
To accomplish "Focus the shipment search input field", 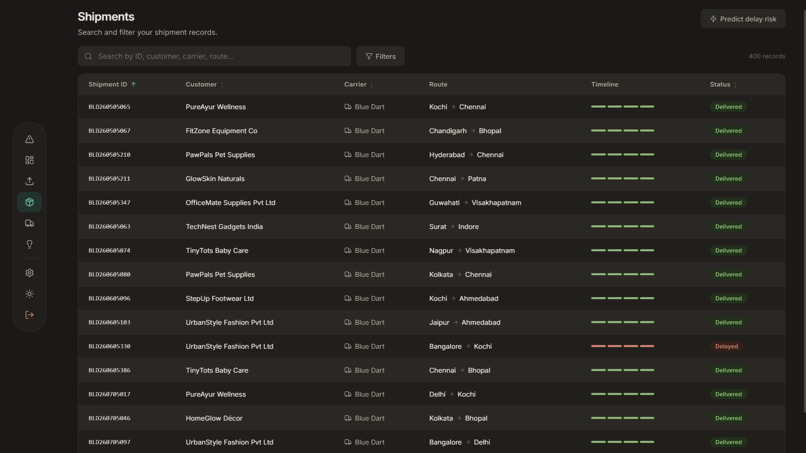I will pos(214,56).
